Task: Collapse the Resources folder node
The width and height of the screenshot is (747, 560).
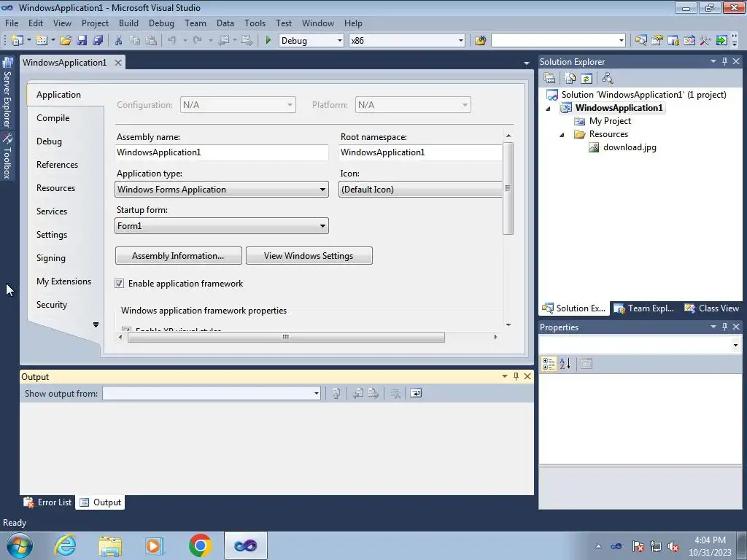Action: tap(562, 135)
